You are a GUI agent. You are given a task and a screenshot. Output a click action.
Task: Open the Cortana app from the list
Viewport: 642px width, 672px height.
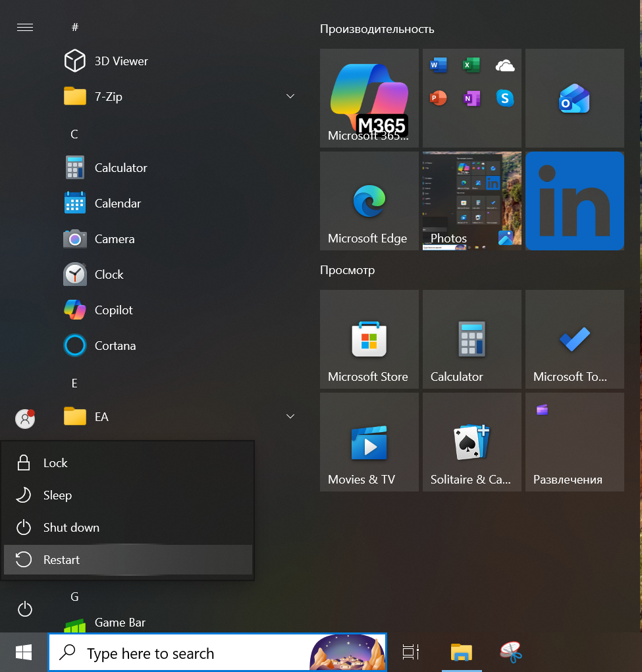[180, 345]
